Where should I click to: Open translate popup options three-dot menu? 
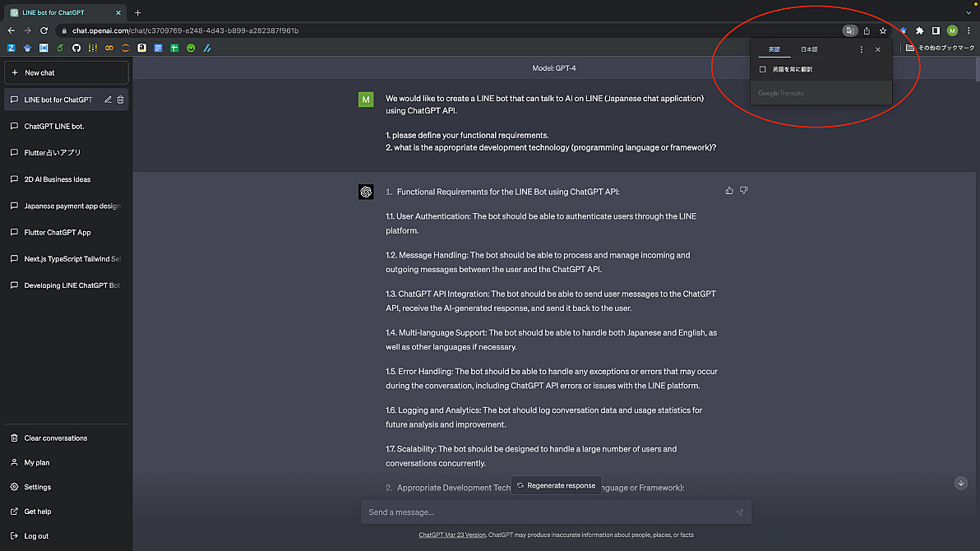click(862, 49)
